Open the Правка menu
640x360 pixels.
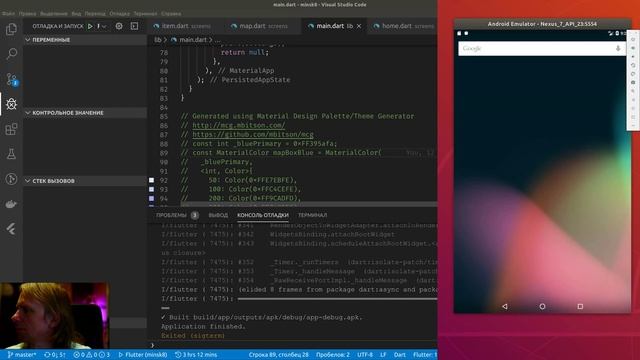[x=27, y=13]
